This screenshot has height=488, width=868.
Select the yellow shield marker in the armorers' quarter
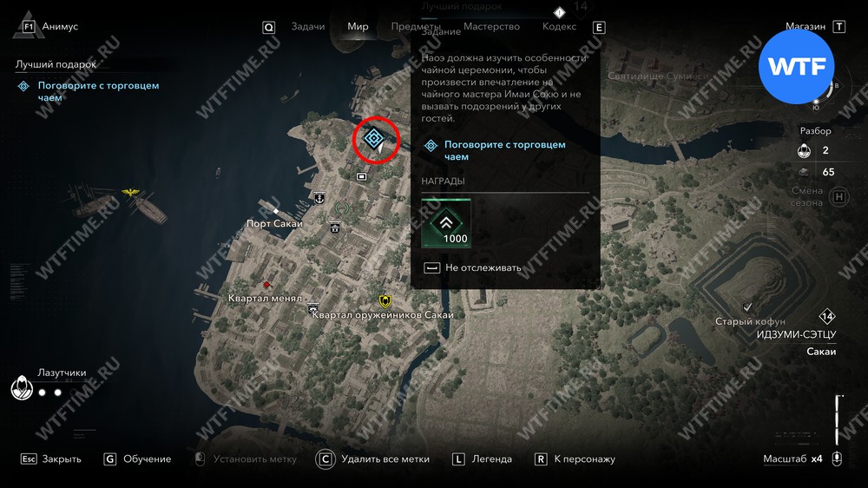(385, 300)
